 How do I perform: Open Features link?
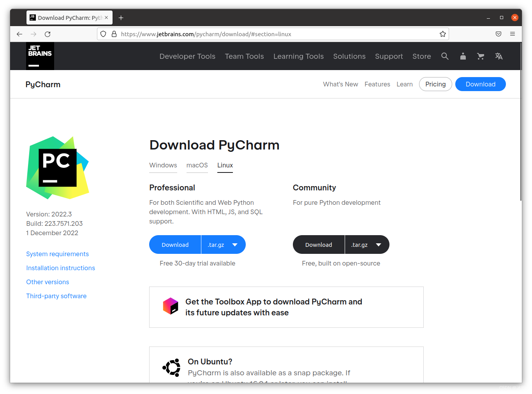(x=377, y=84)
